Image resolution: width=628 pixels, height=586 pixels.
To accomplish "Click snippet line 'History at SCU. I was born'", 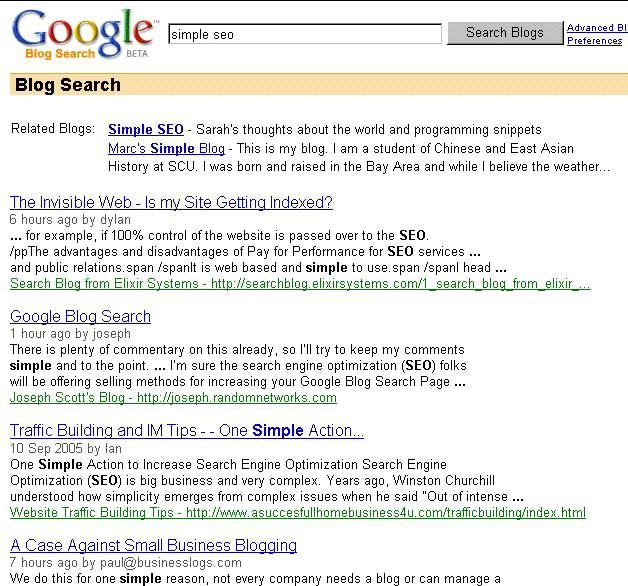I will 359,167.
